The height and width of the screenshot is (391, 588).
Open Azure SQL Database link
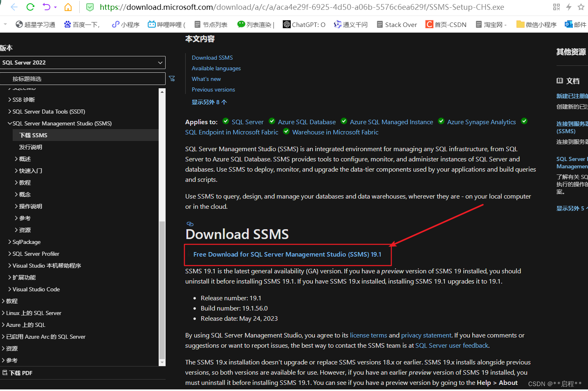pyautogui.click(x=307, y=122)
